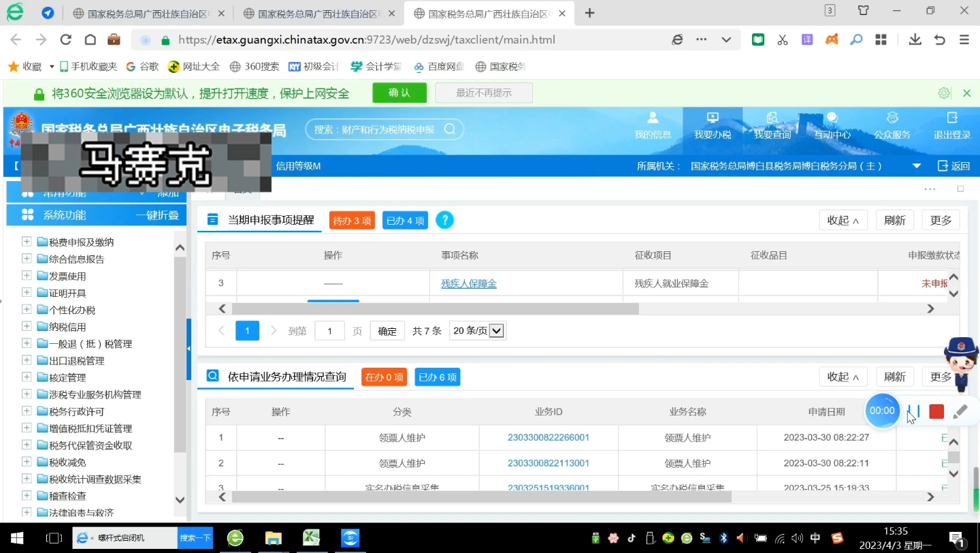This screenshot has height=553, width=980.
Task: Click the blue question mark help icon
Action: 444,220
